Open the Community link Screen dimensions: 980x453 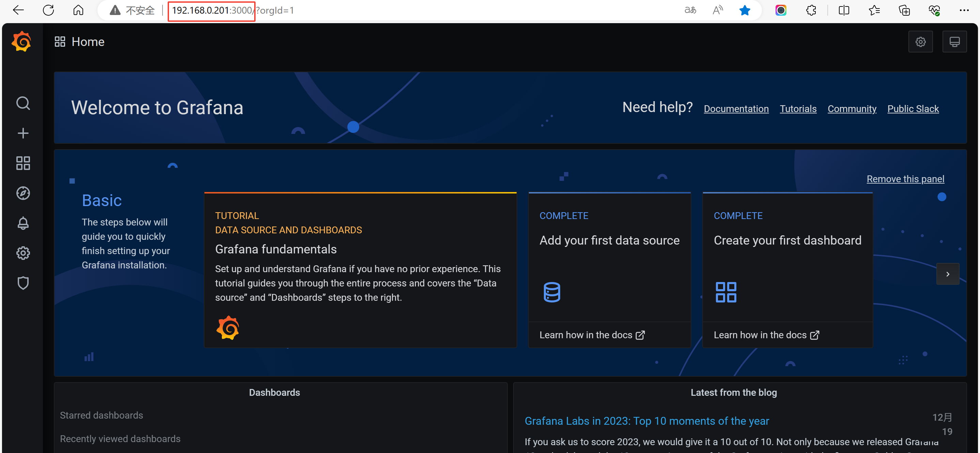click(x=852, y=109)
